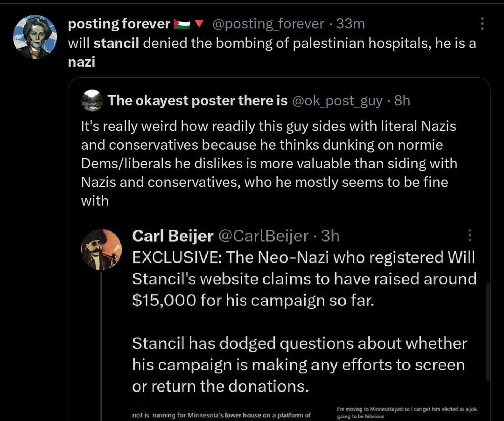Open the posting forever profile avatar
Image resolution: width=504 pixels, height=421 pixels.
coord(35,37)
